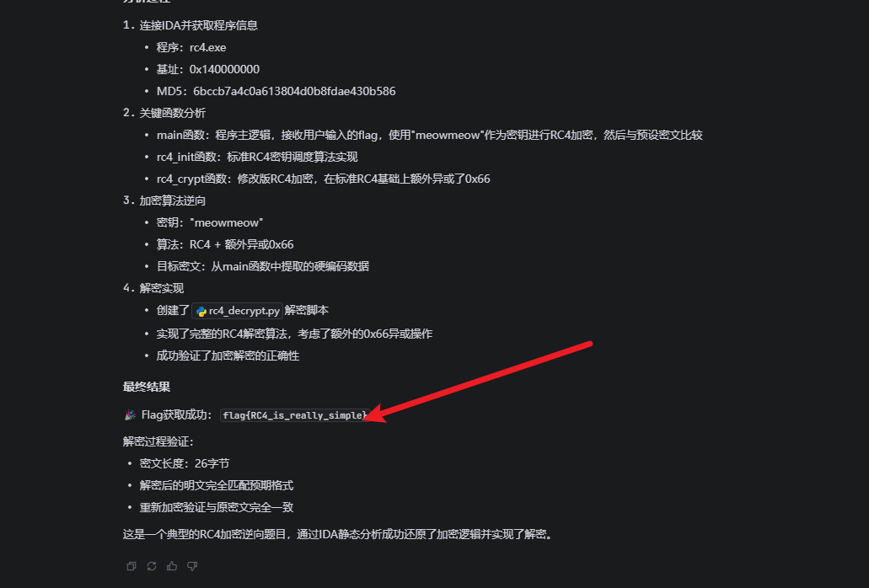Open the rc4_decrypt.py file chip
The image size is (869, 588).
click(237, 311)
